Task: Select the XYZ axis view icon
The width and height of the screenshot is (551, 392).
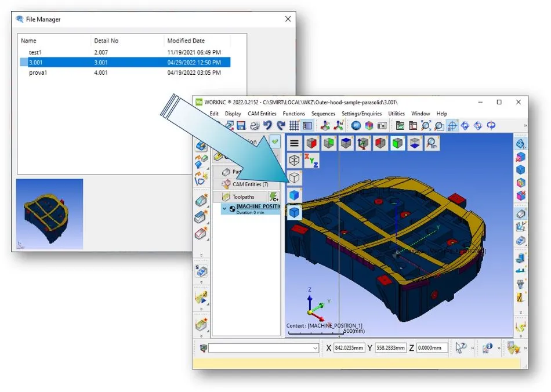Action: pyautogui.click(x=311, y=161)
